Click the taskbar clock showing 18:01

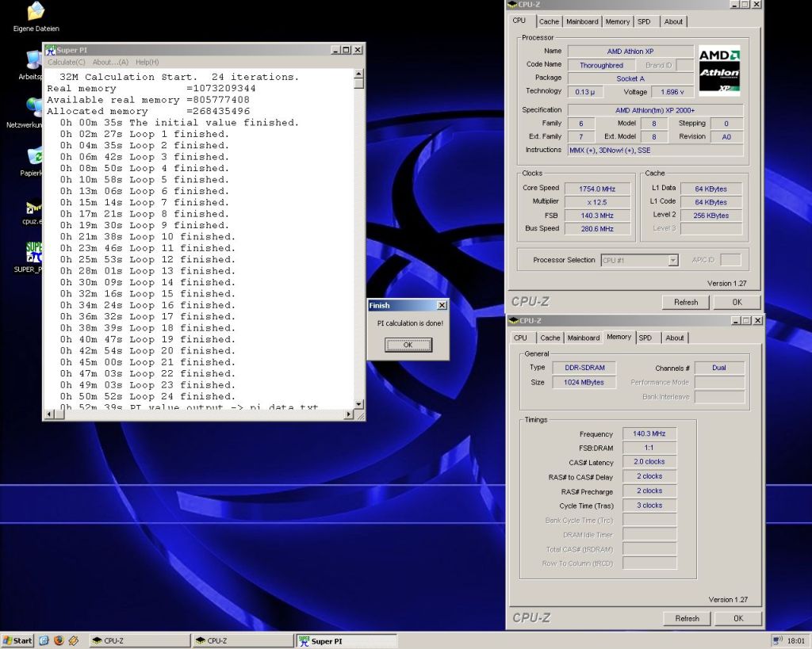tap(796, 641)
